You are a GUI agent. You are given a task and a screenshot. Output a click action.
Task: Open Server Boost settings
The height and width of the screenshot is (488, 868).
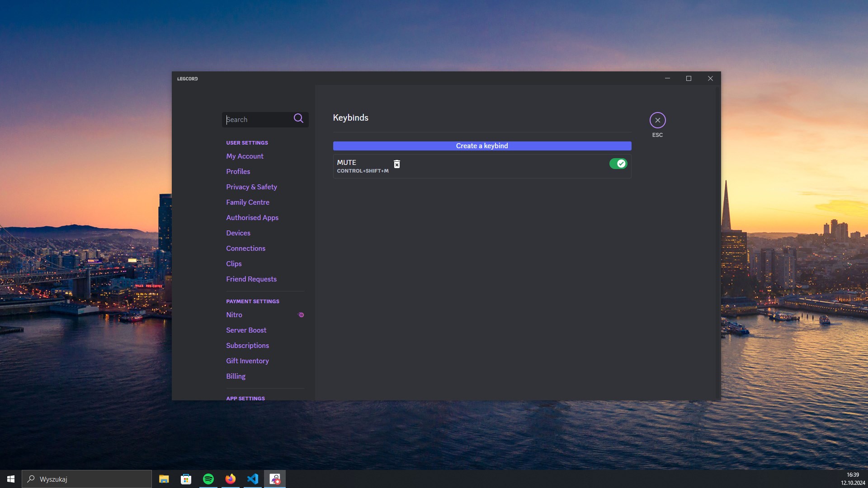[x=246, y=330]
